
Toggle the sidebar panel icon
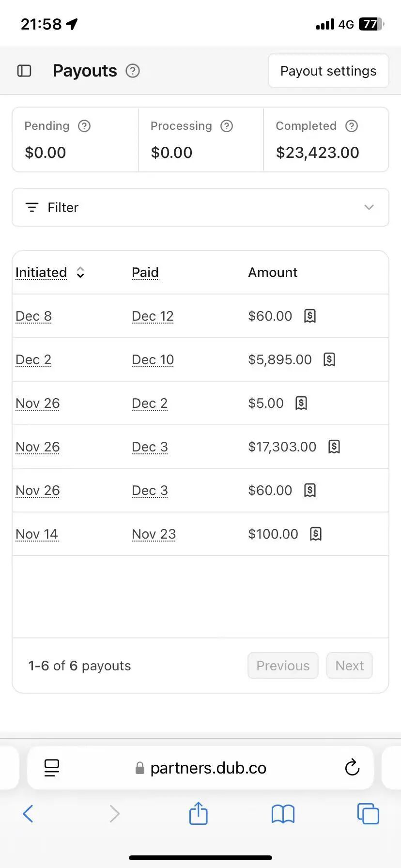pyautogui.click(x=24, y=71)
